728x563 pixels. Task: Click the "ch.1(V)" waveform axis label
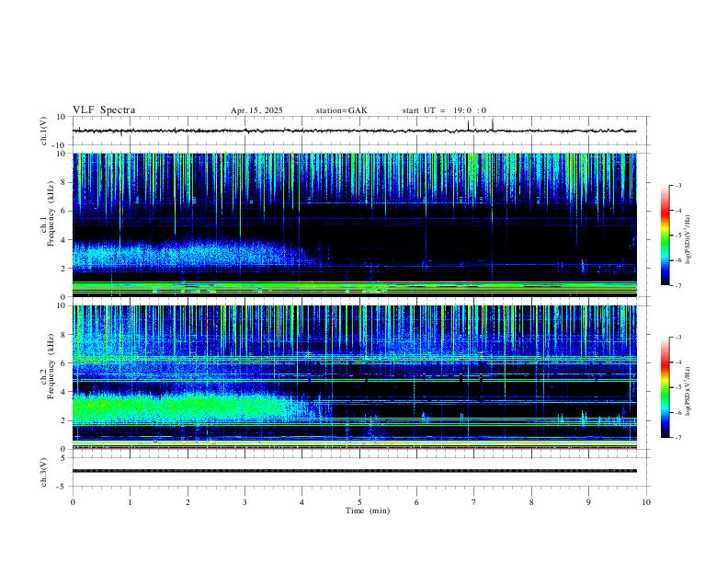(44, 131)
